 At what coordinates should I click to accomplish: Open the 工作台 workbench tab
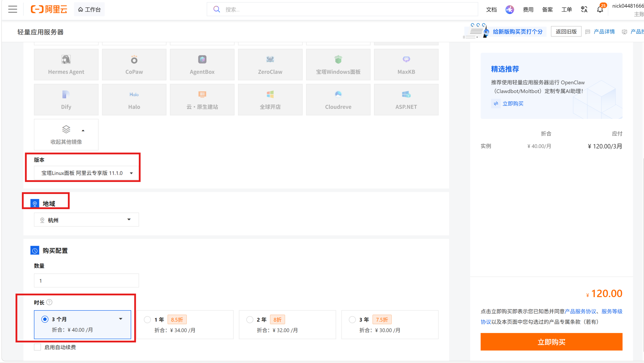pyautogui.click(x=89, y=10)
